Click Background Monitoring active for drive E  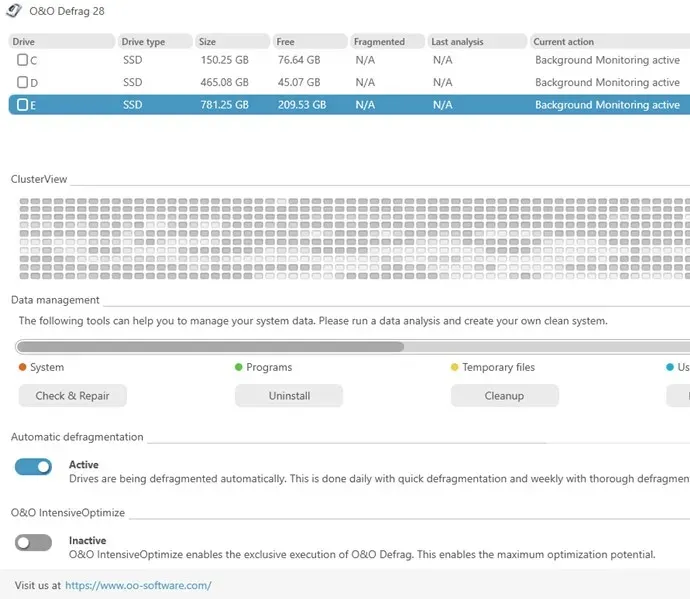tap(607, 105)
